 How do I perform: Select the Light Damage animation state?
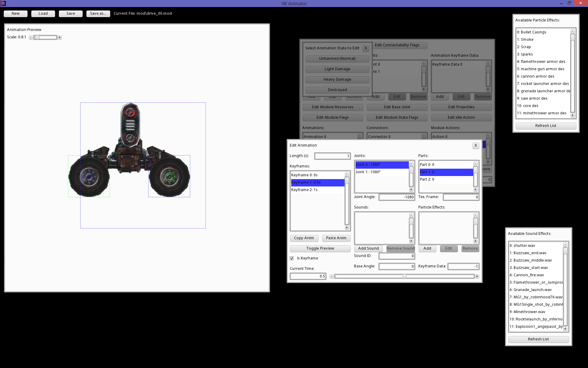pyautogui.click(x=337, y=69)
